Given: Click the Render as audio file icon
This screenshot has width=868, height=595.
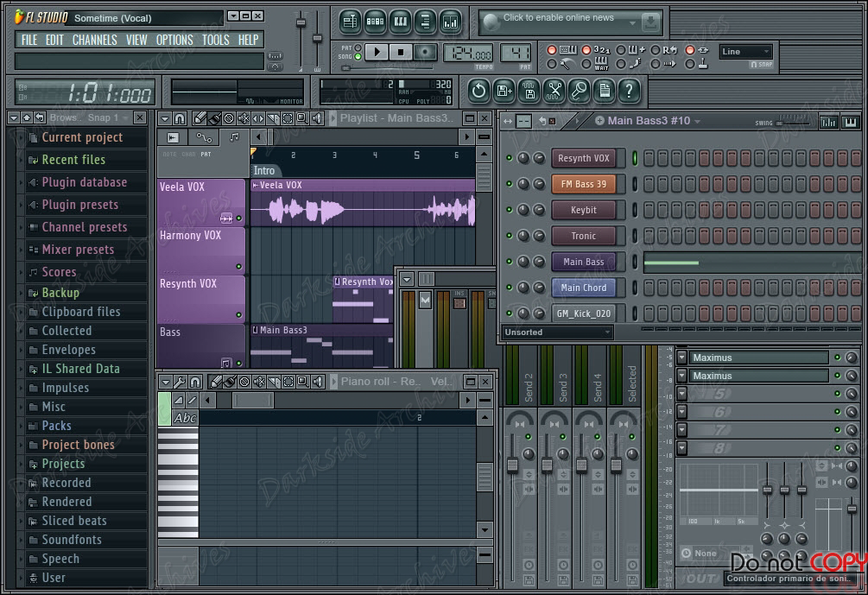Looking at the screenshot, I should click(529, 91).
